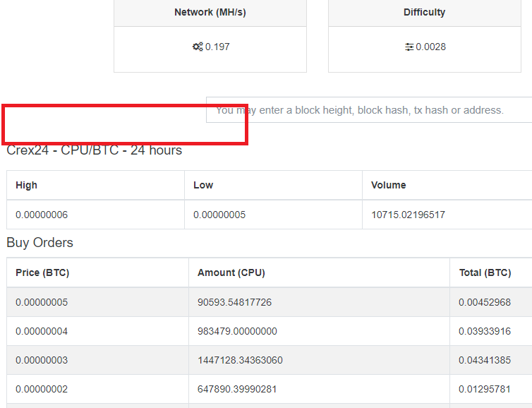The image size is (532, 408).
Task: Click the Price (BTC) column header
Action: [x=42, y=272]
